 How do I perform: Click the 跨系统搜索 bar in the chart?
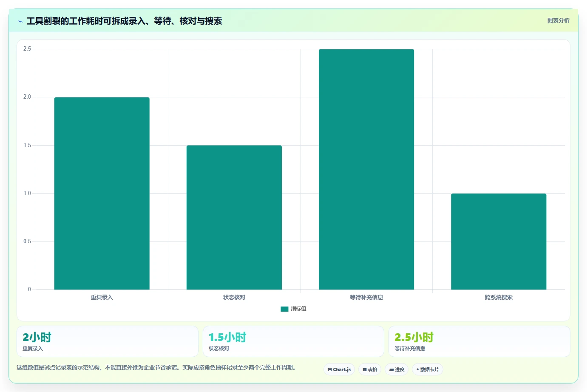[499, 241]
